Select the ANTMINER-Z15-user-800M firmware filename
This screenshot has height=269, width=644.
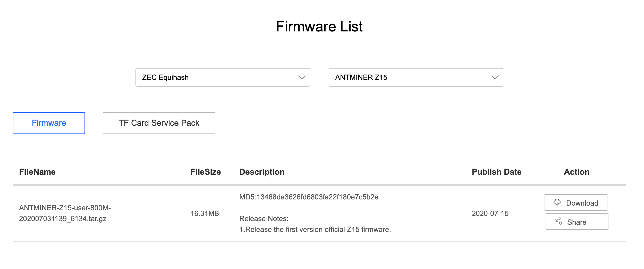[x=65, y=213]
